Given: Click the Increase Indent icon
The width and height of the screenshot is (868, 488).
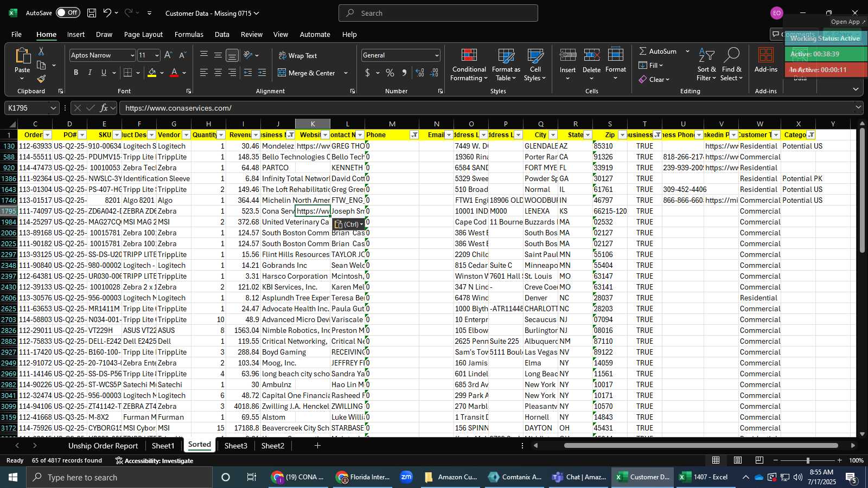Looking at the screenshot, I should tap(262, 73).
